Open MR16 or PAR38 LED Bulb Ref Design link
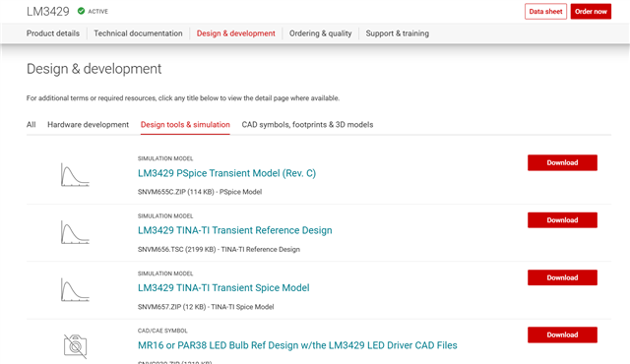The image size is (630, 364). click(297, 345)
